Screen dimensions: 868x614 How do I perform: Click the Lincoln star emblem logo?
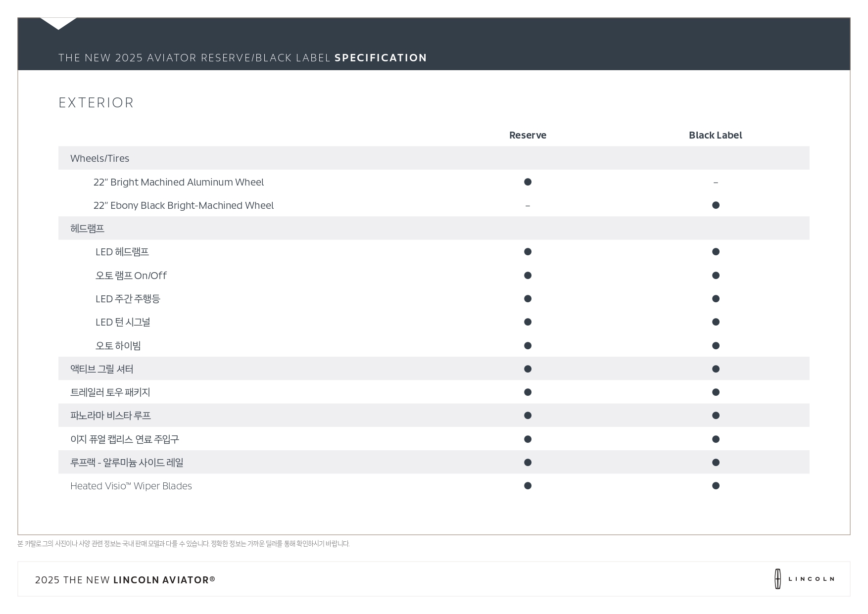pos(777,579)
